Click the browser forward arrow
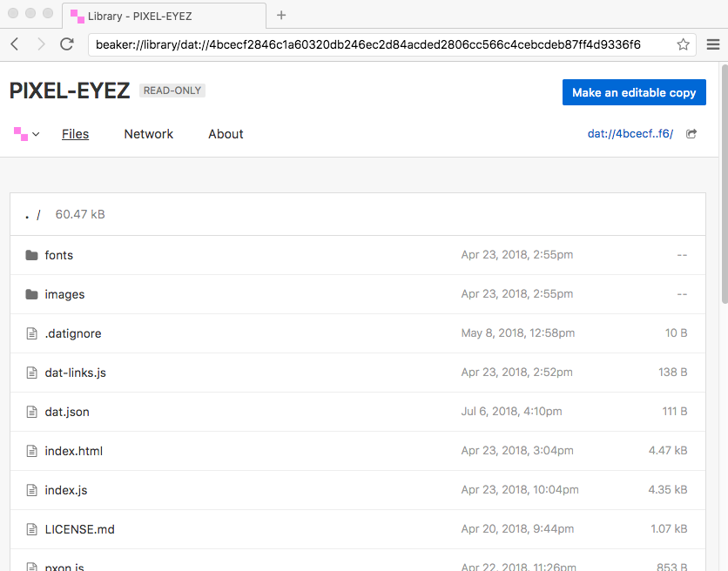This screenshot has width=728, height=571. (x=41, y=44)
